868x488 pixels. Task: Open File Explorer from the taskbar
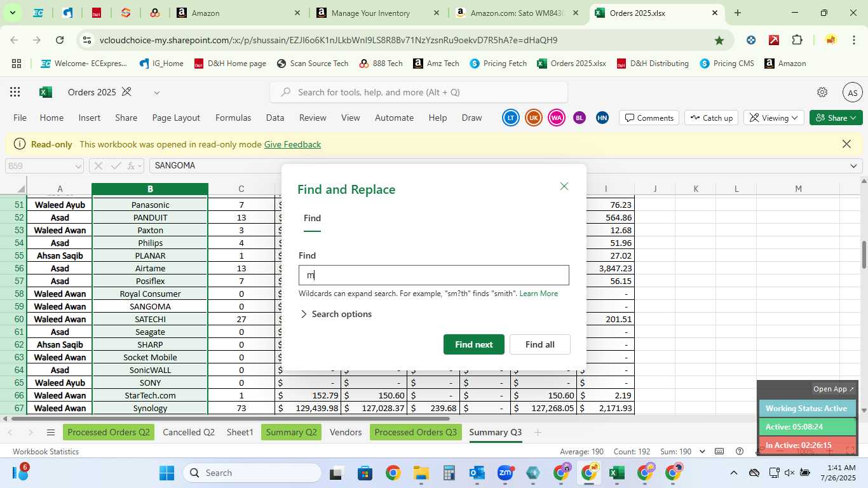pyautogui.click(x=421, y=473)
